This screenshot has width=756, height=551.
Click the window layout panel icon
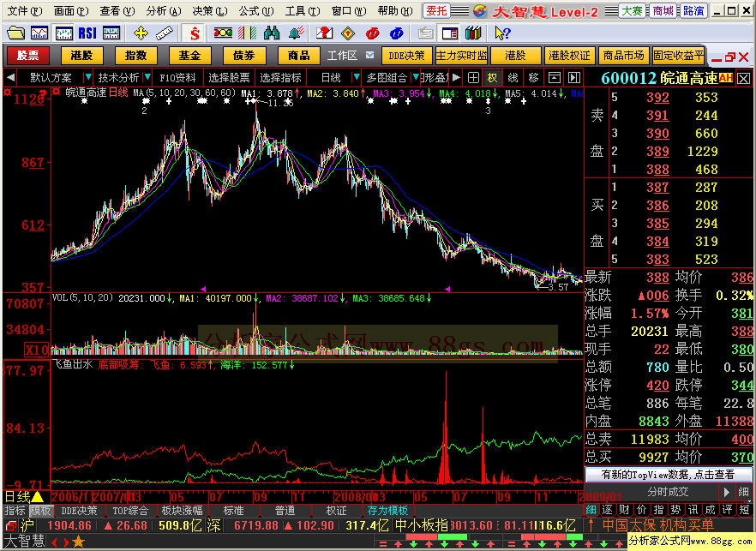point(449,33)
